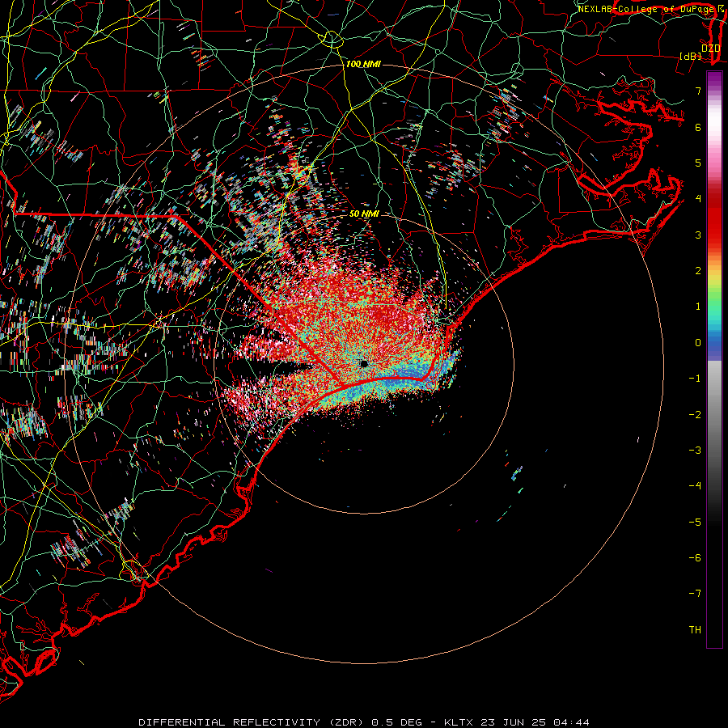Screen dimensions: 728x728
Task: Click the 5 value on the color scale
Action: pos(698,163)
